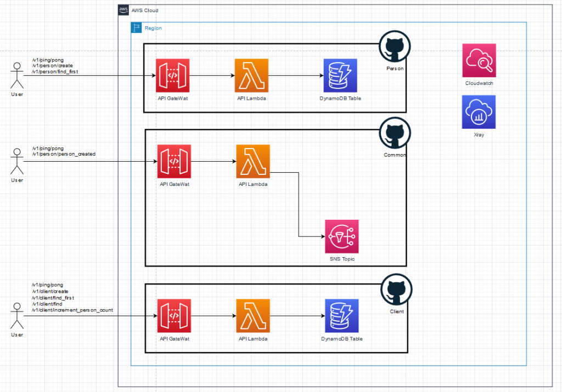The width and height of the screenshot is (562, 392).
Task: Select the Region flag icon
Action: tap(136, 28)
